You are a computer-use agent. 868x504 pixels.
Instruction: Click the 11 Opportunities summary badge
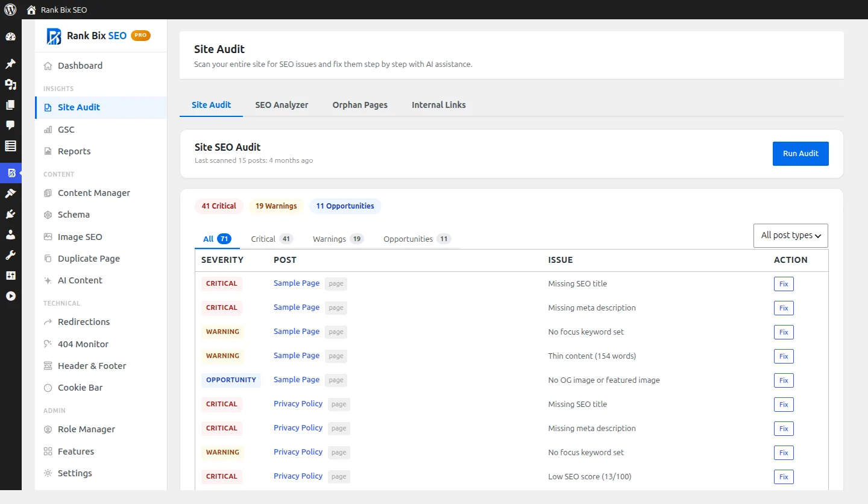[345, 206]
